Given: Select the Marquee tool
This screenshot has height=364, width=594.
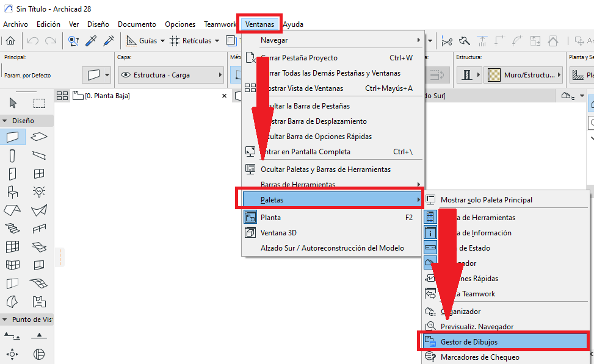Looking at the screenshot, I should [x=39, y=102].
